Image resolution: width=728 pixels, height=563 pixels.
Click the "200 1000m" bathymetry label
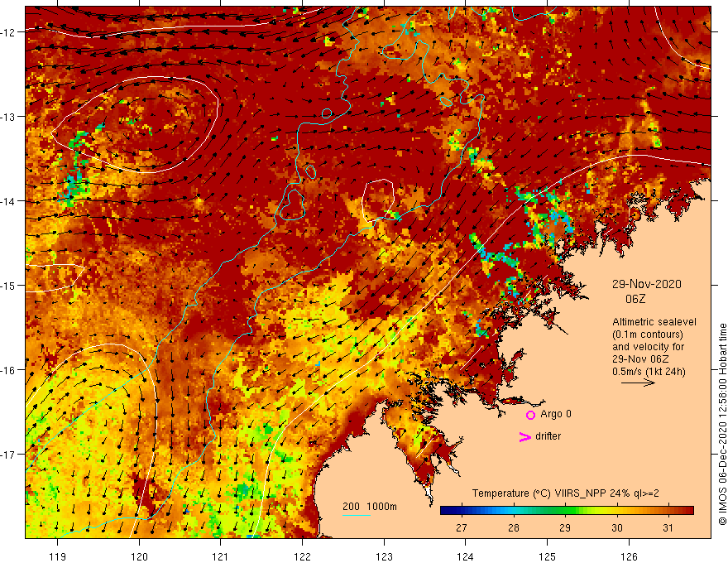click(x=370, y=507)
